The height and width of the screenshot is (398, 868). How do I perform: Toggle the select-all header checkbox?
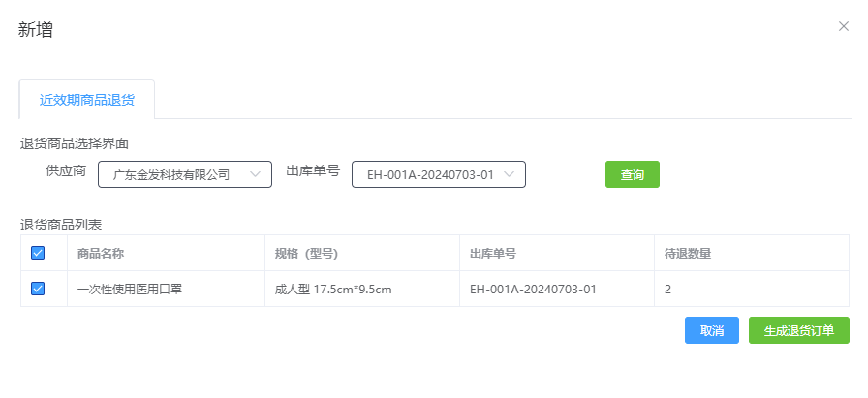[38, 253]
